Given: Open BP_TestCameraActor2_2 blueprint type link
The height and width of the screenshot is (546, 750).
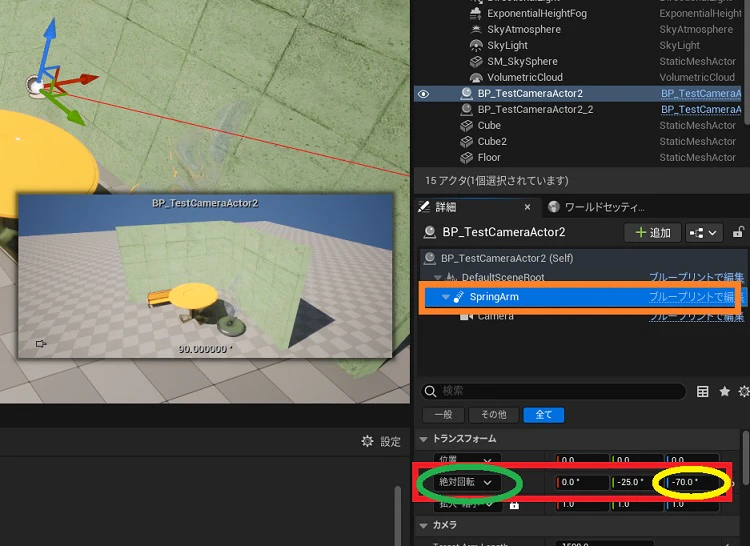Looking at the screenshot, I should (701, 109).
